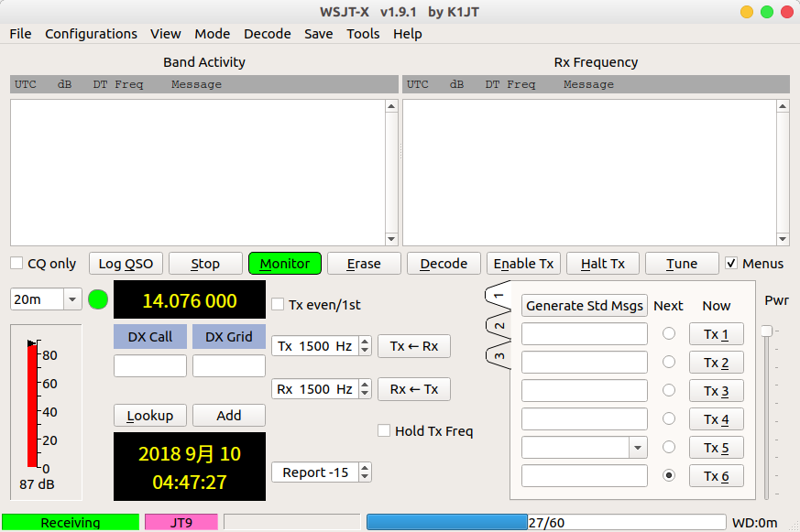Click the Tx 5 button
This screenshot has width=800, height=532.
(717, 448)
